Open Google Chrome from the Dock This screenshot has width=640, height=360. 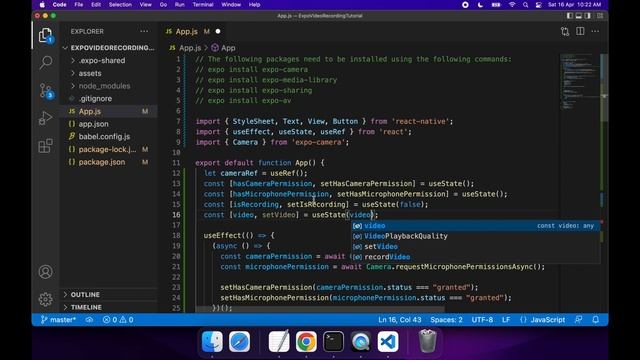click(x=306, y=341)
